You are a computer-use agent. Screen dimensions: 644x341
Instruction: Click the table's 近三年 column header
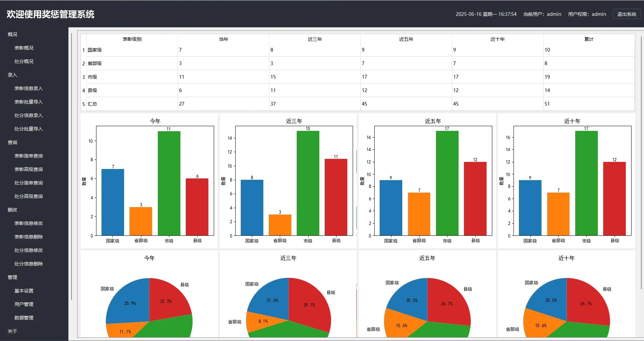315,39
